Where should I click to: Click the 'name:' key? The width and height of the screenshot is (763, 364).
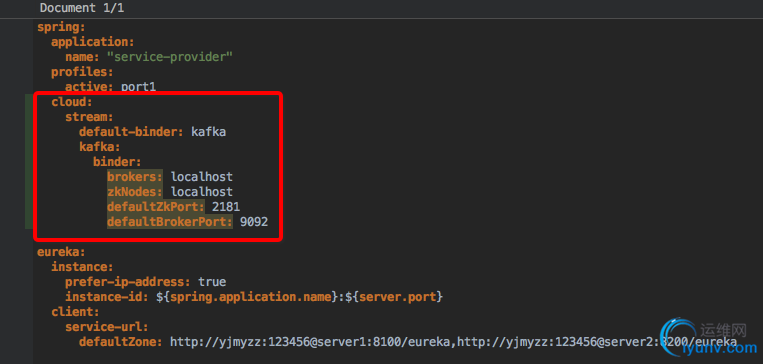[x=82, y=57]
